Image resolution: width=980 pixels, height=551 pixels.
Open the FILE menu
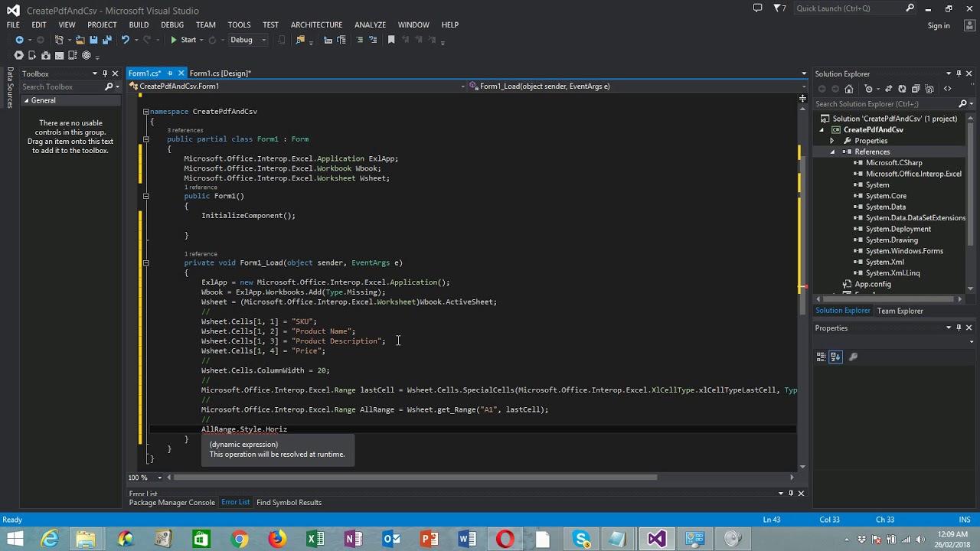pos(13,24)
